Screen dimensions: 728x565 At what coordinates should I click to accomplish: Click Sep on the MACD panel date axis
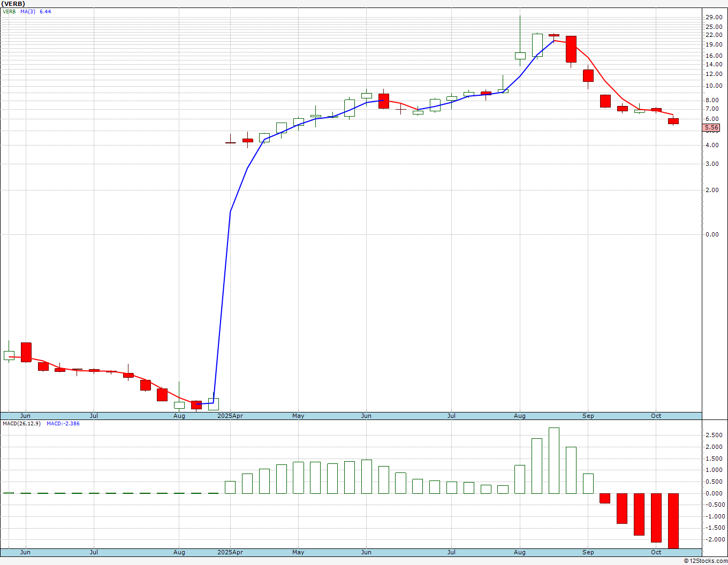coord(588,552)
